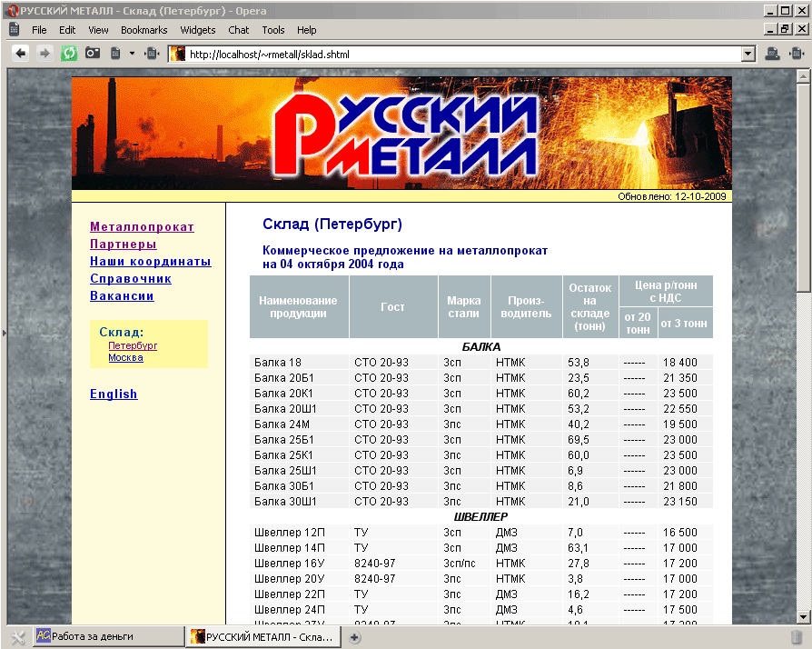Go back with the Back arrow
Viewport: 812px width, 649px height.
[x=20, y=54]
